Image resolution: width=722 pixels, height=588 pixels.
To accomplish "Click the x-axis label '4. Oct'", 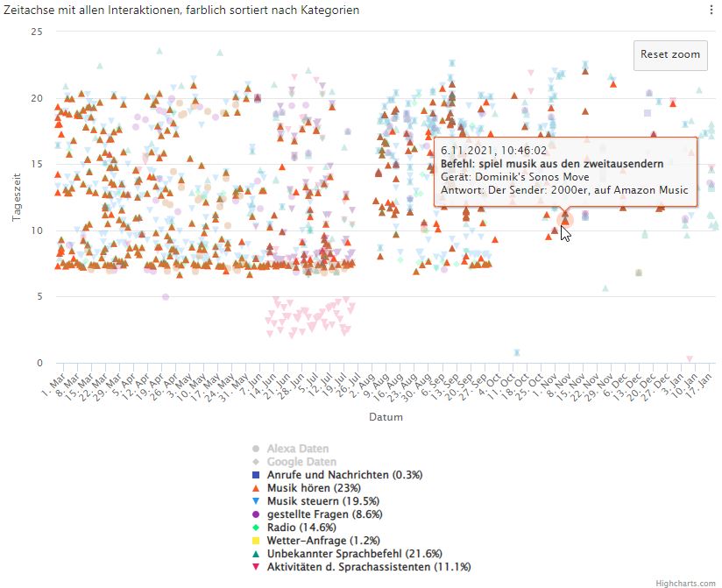I will coord(492,385).
